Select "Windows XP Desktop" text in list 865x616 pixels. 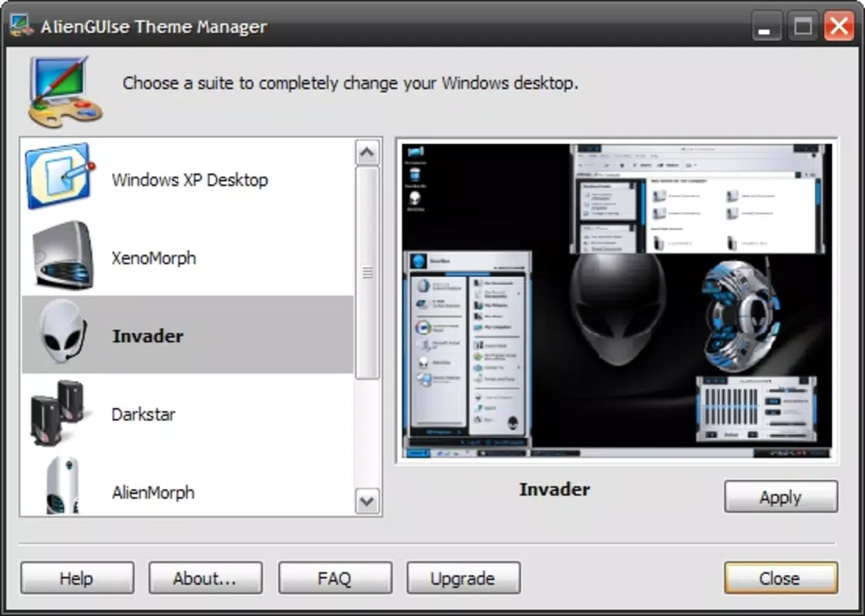pyautogui.click(x=189, y=179)
